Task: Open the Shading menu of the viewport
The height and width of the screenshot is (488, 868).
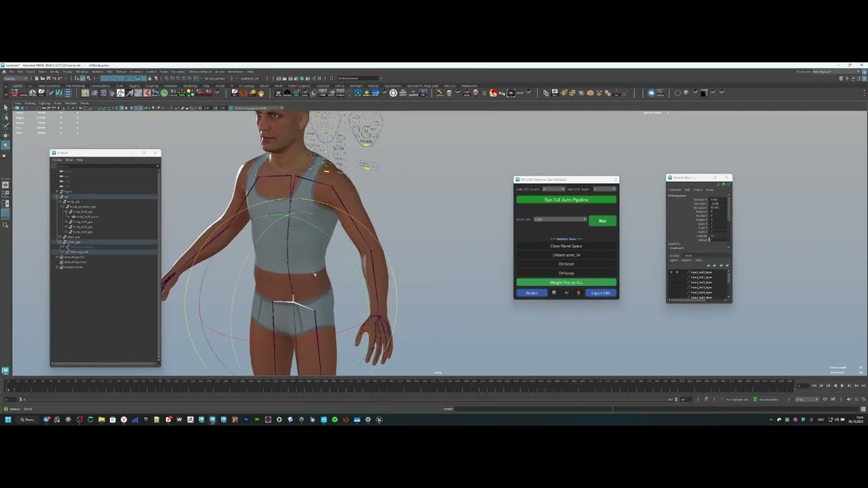Action: click(30, 103)
